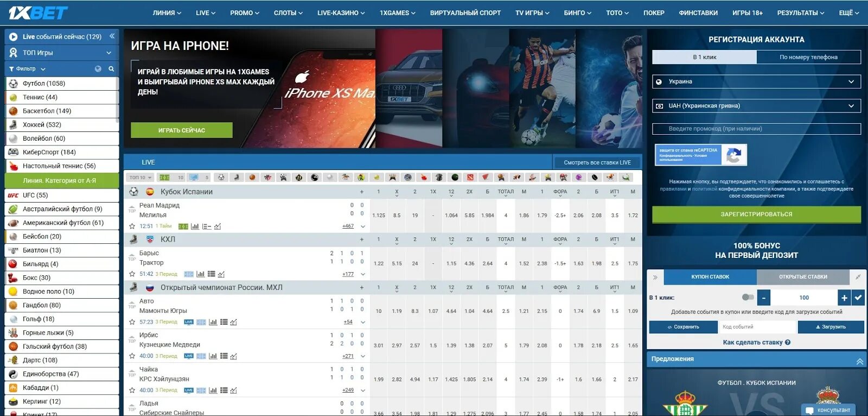The height and width of the screenshot is (416, 868).
Task: Add Реал Мадрид – Мелилья to favorites star
Action: click(132, 226)
